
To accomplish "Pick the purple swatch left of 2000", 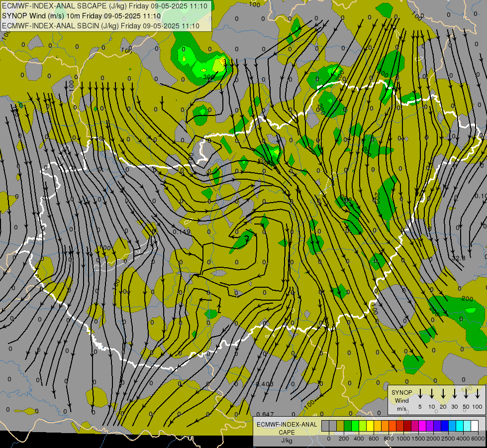I will 430,426.
